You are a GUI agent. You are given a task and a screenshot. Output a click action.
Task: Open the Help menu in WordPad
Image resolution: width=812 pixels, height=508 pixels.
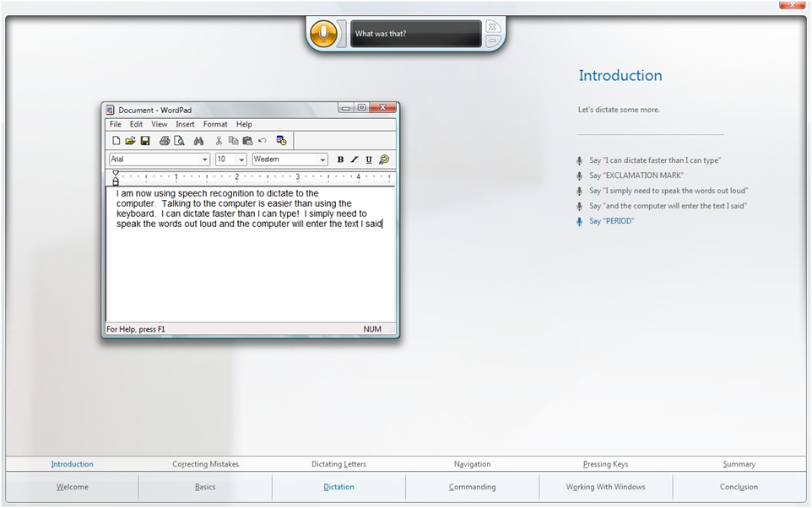244,124
